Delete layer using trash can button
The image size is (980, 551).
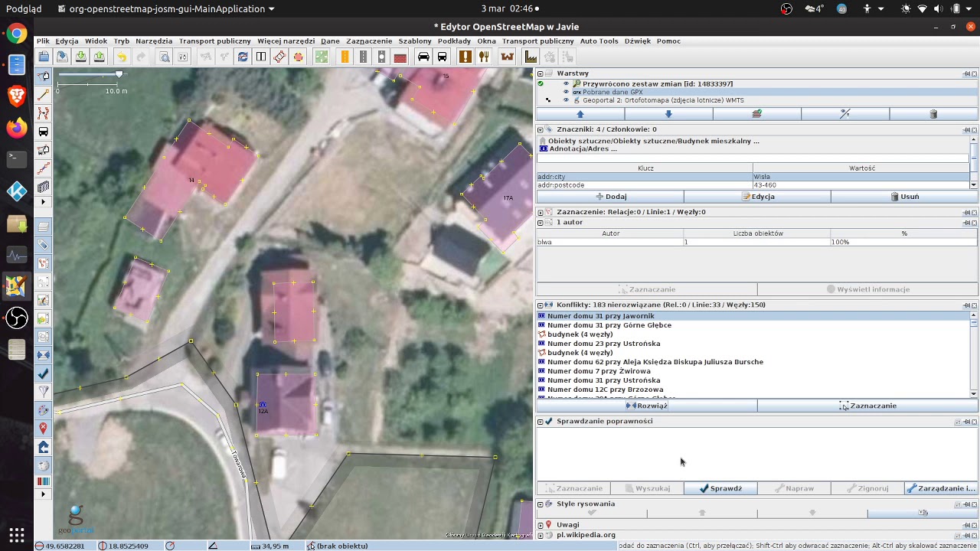point(933,114)
